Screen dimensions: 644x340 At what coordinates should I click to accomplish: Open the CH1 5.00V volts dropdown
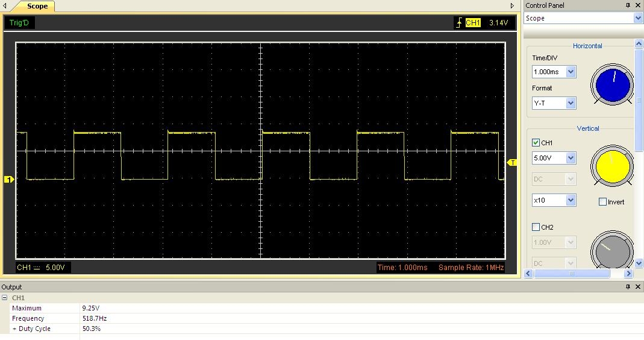point(571,158)
